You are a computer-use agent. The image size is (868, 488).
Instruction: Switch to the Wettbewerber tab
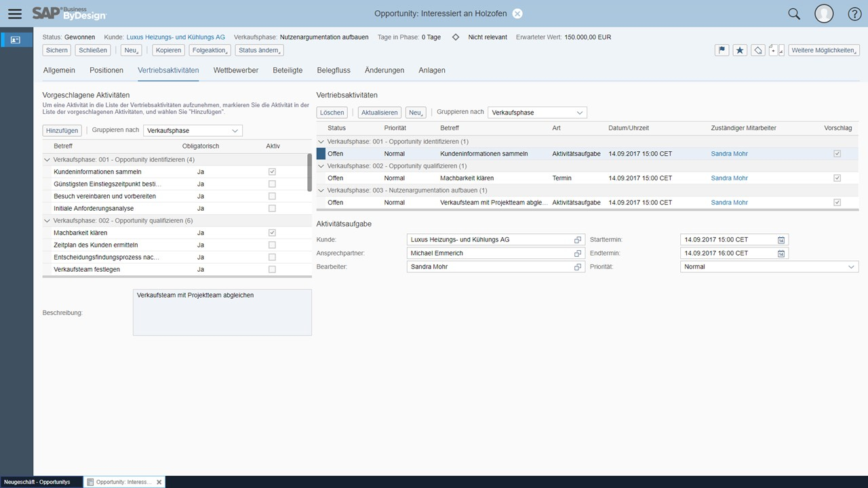click(x=235, y=70)
